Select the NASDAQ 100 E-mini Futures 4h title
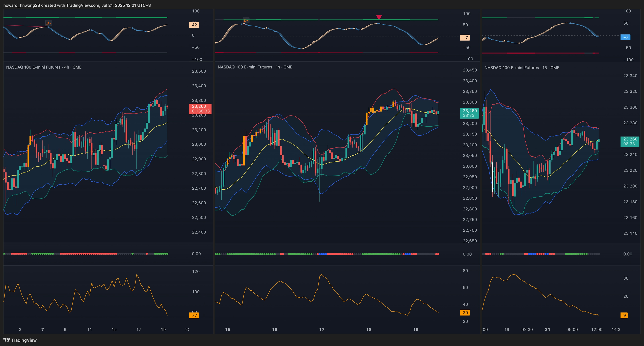The width and height of the screenshot is (644, 346). click(44, 67)
